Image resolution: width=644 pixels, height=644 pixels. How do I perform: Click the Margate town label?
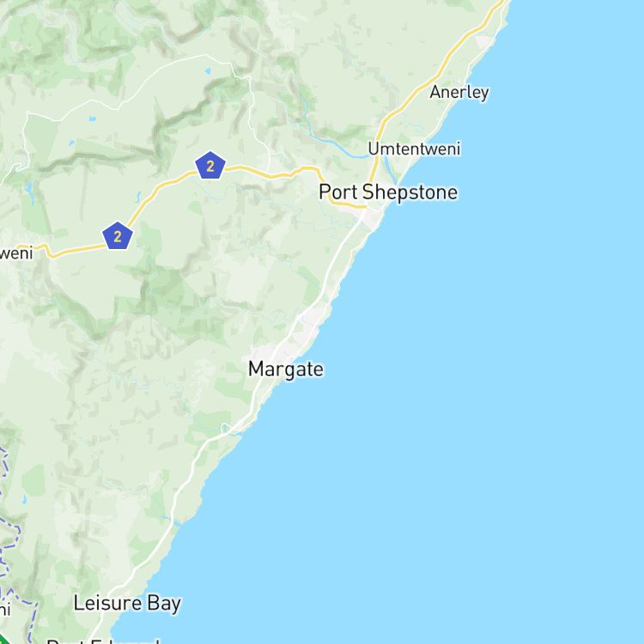tap(286, 369)
